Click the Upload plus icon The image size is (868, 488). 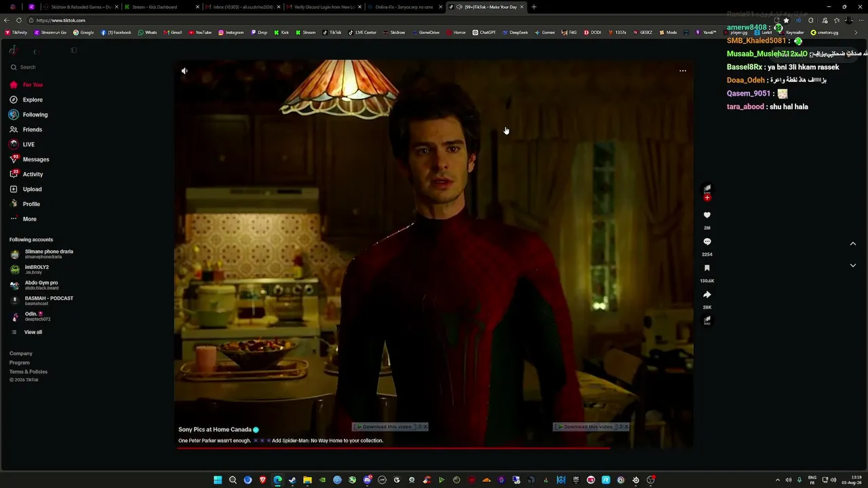tap(14, 189)
